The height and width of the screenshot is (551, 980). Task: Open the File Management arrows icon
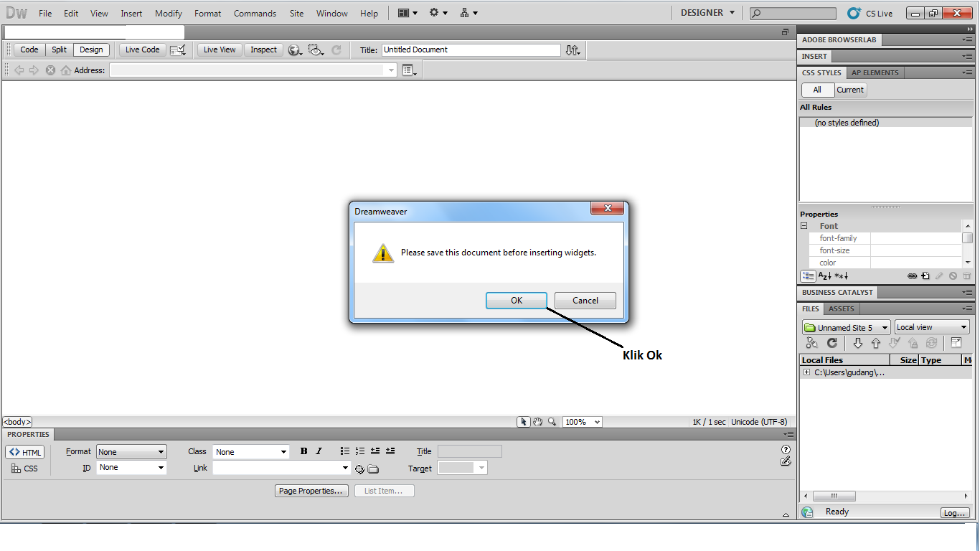point(573,50)
